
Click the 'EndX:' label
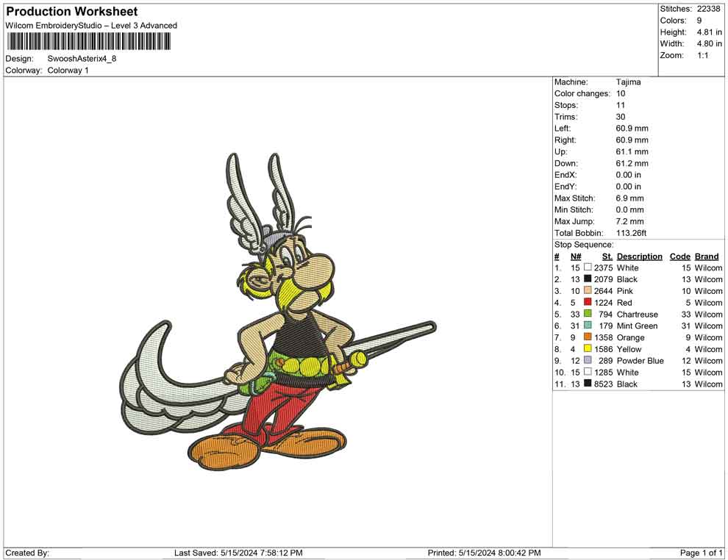(x=565, y=175)
